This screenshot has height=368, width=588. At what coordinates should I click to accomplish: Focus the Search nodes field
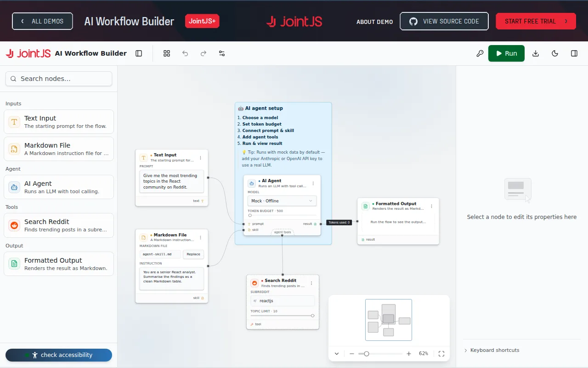59,79
